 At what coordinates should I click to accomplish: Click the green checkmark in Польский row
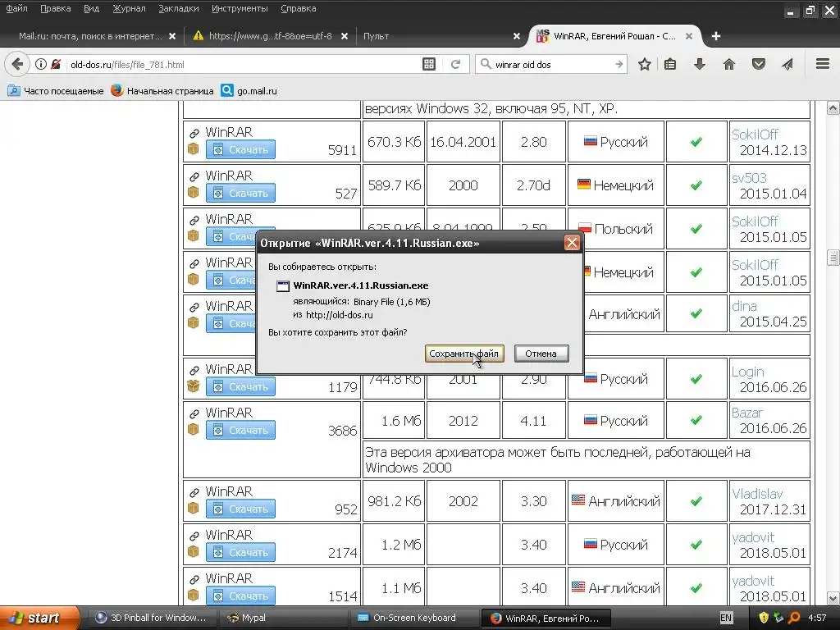pyautogui.click(x=696, y=229)
